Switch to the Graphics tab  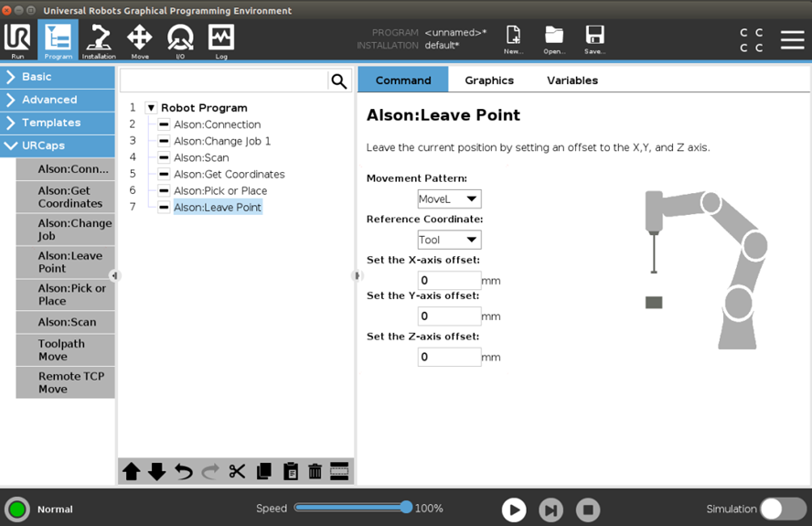point(489,81)
